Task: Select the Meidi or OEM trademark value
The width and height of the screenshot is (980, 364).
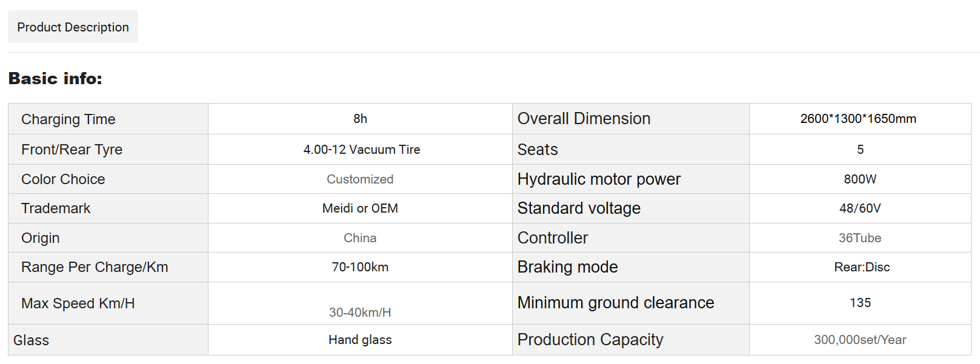Action: tap(360, 208)
